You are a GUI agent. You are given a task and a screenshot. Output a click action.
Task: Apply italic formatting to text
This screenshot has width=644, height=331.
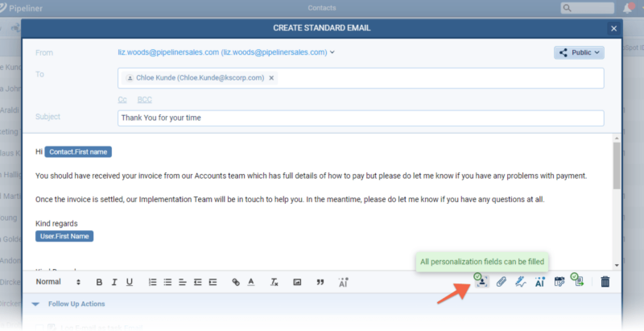click(x=115, y=282)
